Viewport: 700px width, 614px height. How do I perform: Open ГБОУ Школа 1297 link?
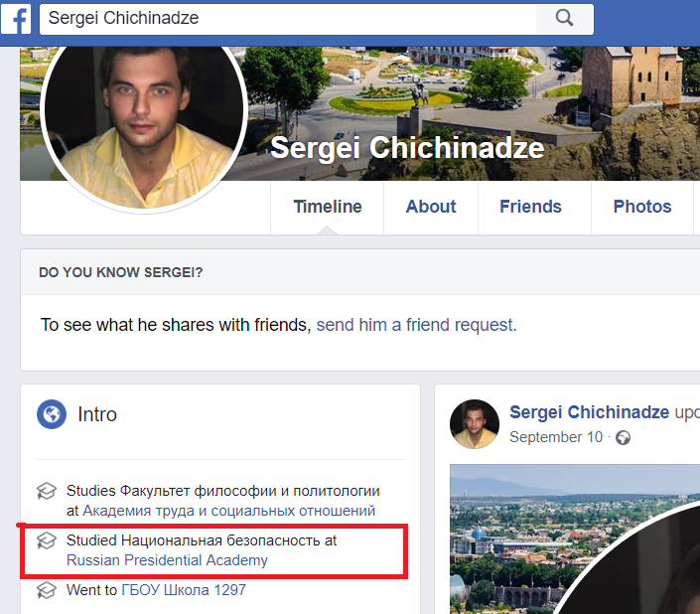pos(184,590)
